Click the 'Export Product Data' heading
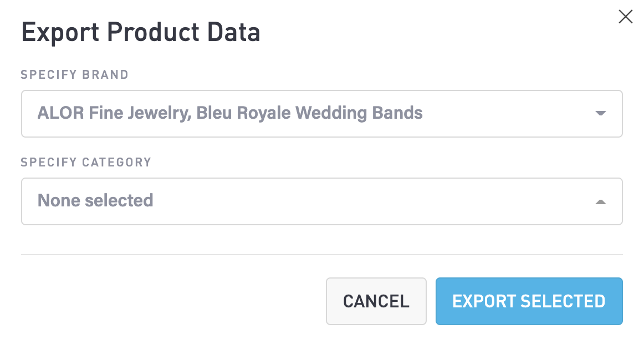 coord(141,33)
